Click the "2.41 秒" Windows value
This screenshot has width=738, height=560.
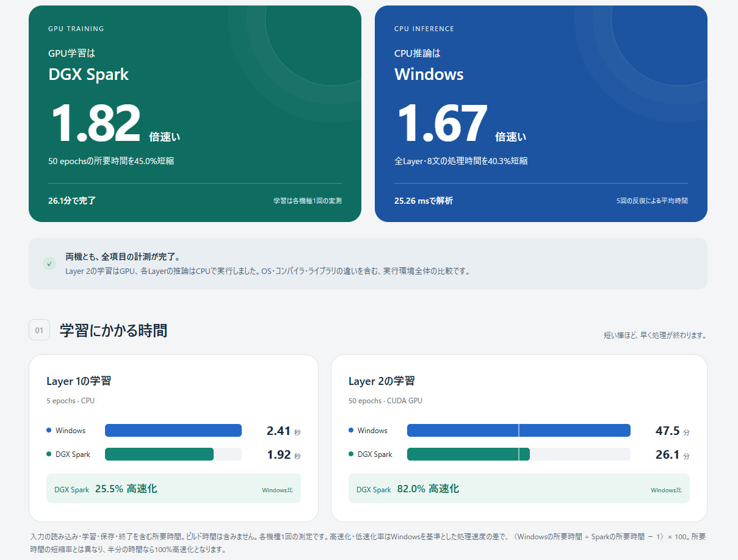[x=283, y=431]
